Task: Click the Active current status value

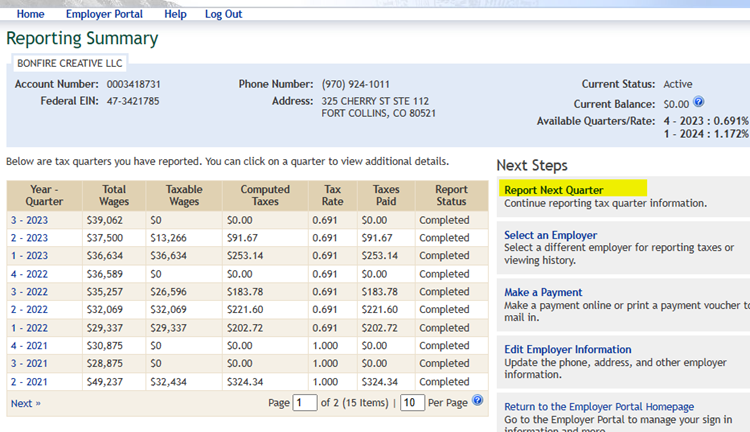Action: 678,84
